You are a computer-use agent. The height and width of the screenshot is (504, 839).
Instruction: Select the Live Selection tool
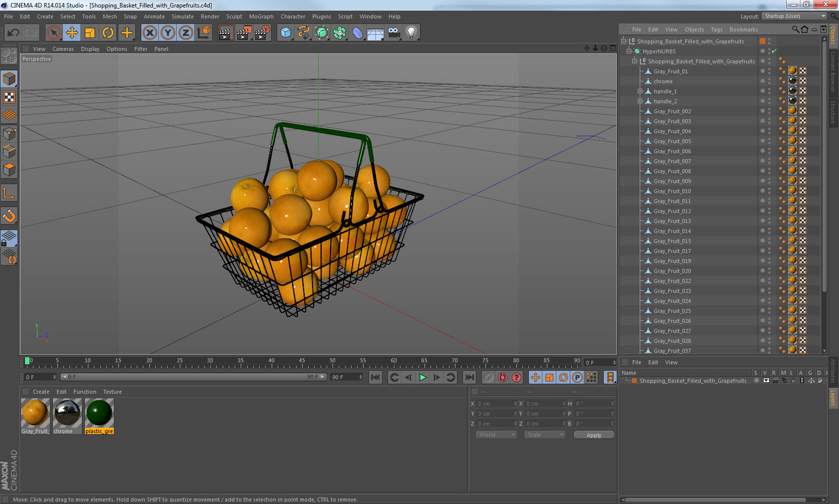53,33
